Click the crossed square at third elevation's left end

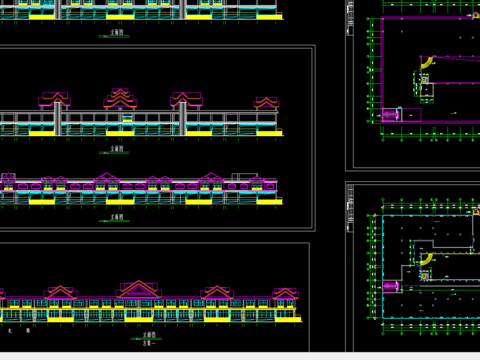tap(8, 178)
